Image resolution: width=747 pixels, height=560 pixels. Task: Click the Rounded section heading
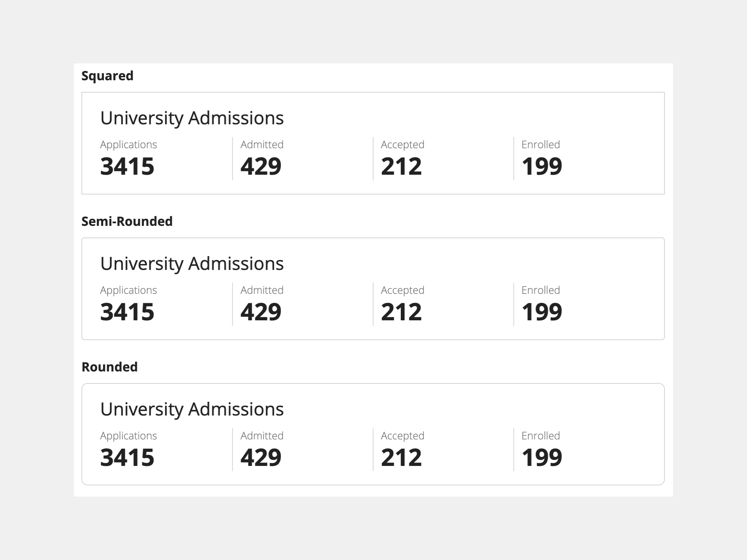click(x=109, y=367)
